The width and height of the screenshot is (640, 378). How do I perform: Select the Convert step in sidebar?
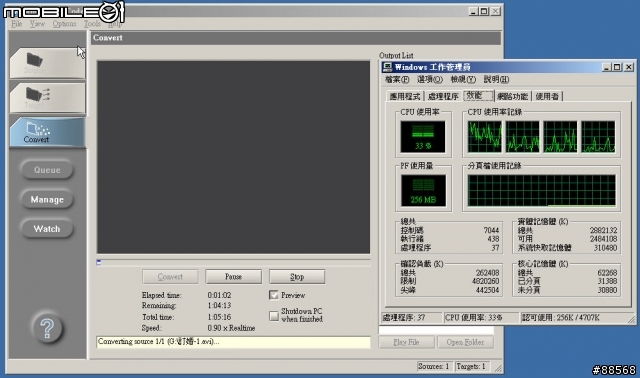point(47,132)
